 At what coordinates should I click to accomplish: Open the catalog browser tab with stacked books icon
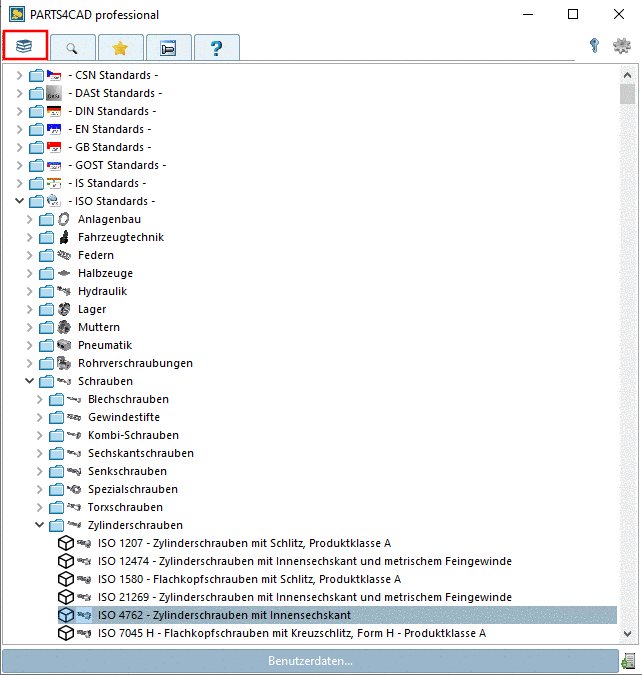pos(25,45)
